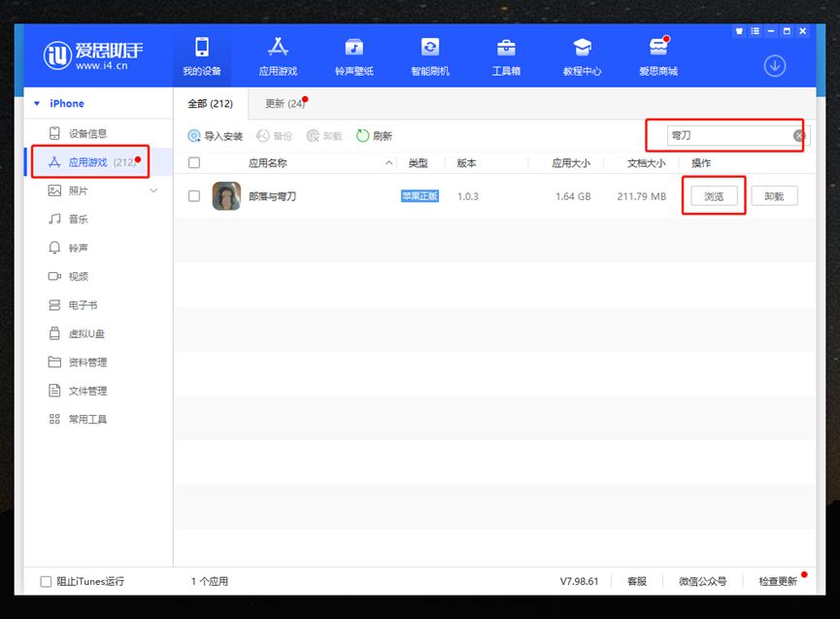Image resolution: width=840 pixels, height=619 pixels.
Task: Open 铃声壁纸 from the top bar
Action: pyautogui.click(x=353, y=56)
